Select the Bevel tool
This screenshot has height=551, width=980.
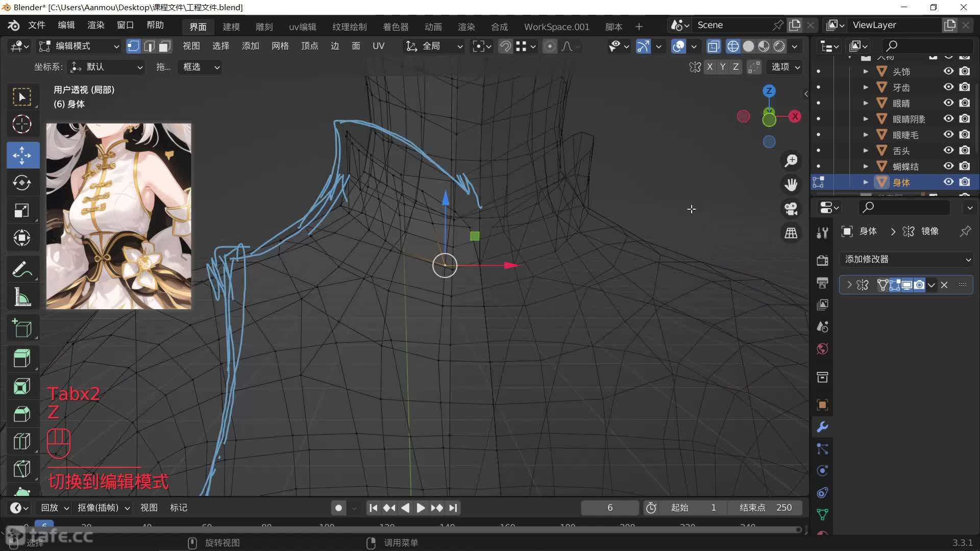coord(22,414)
